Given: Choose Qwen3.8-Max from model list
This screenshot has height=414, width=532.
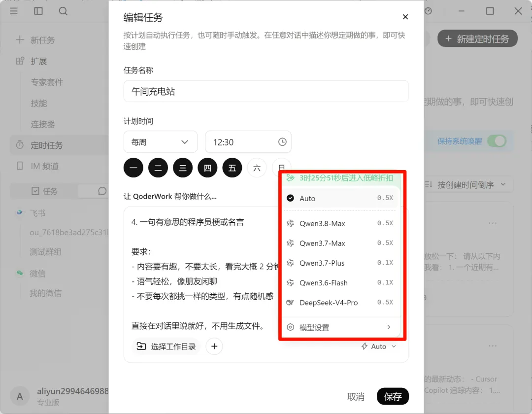Looking at the screenshot, I should tap(340, 223).
